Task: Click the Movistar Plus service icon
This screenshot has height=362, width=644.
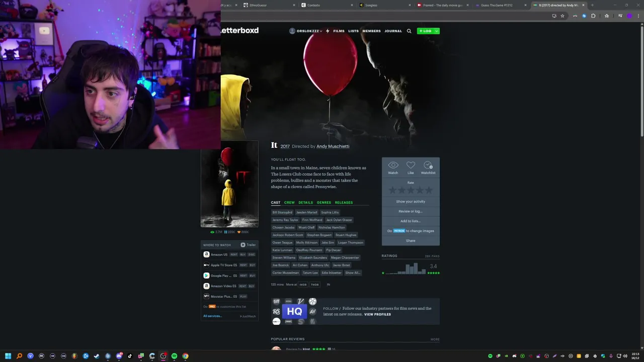Action: point(206,297)
